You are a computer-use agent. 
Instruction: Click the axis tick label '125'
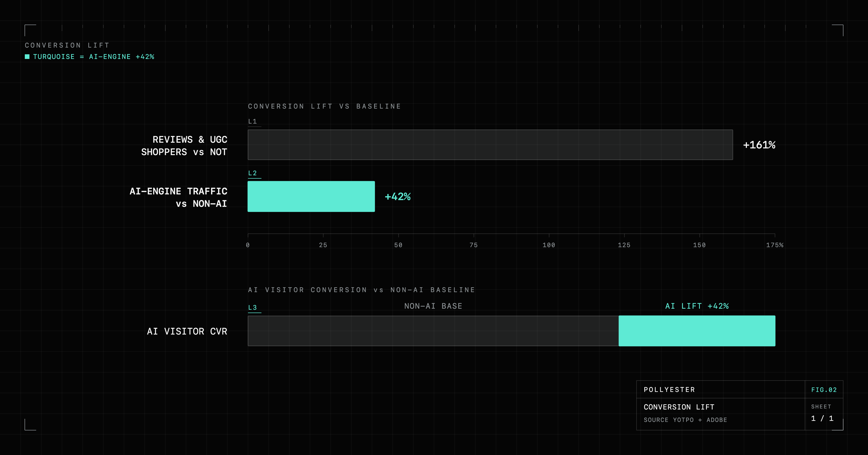(x=624, y=245)
